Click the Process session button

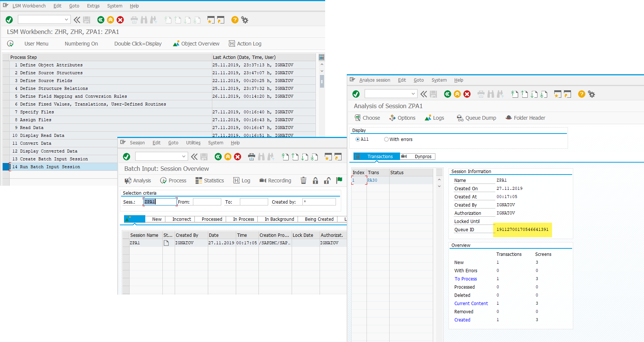[173, 181]
